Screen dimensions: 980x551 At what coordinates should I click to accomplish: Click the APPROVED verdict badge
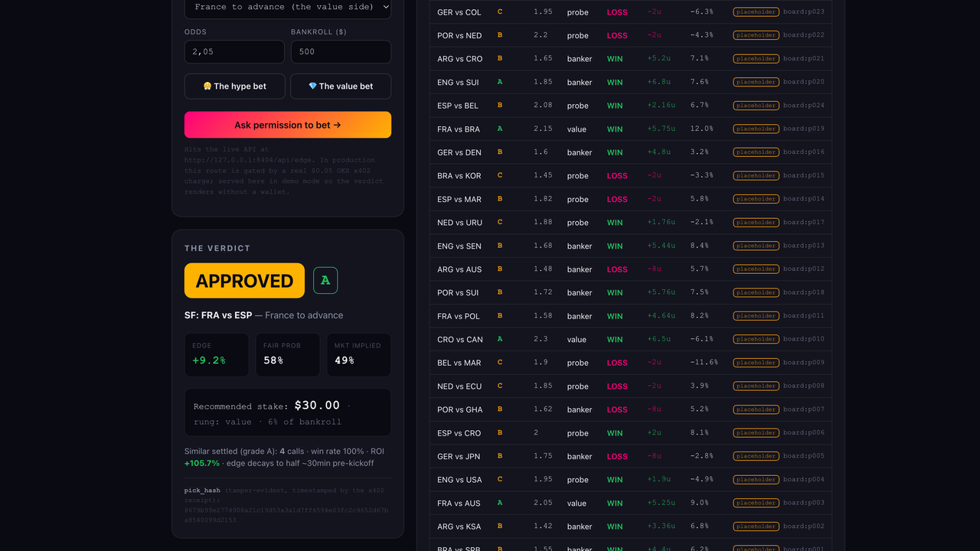244,281
